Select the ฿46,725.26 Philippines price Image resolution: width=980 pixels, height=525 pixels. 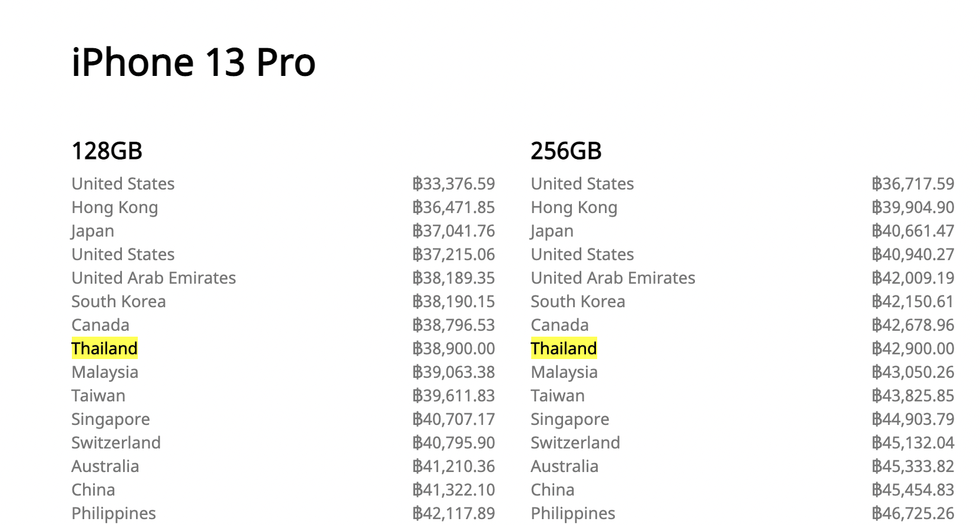[x=913, y=513]
